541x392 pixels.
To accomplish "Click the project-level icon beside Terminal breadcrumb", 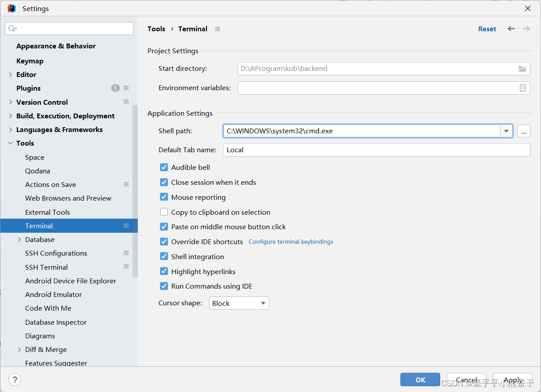I will coord(217,29).
